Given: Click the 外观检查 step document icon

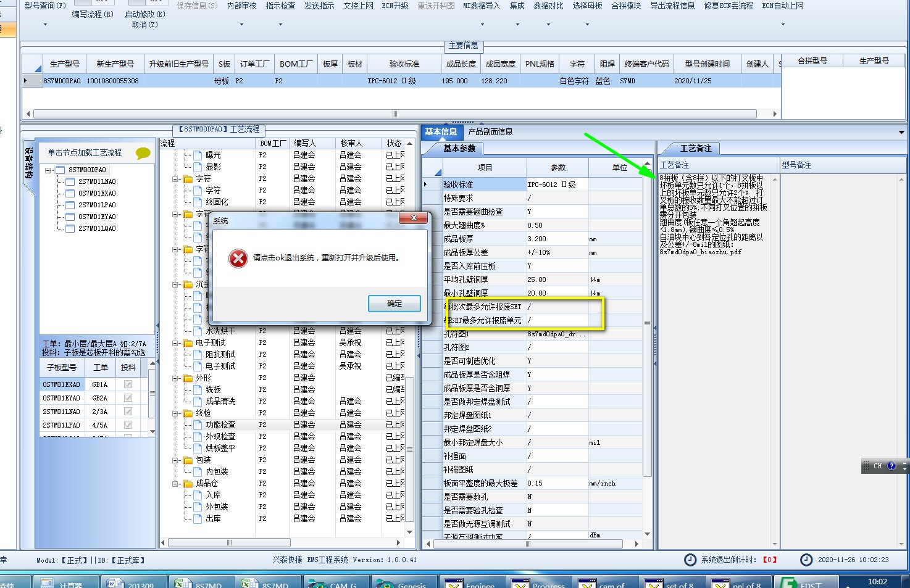Looking at the screenshot, I should click(198, 436).
